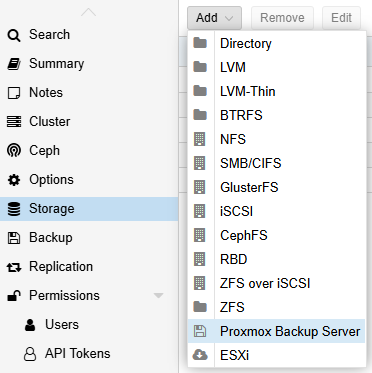Image resolution: width=372 pixels, height=373 pixels.
Task: Click the Ceph icon in the sidebar
Action: coord(14,151)
